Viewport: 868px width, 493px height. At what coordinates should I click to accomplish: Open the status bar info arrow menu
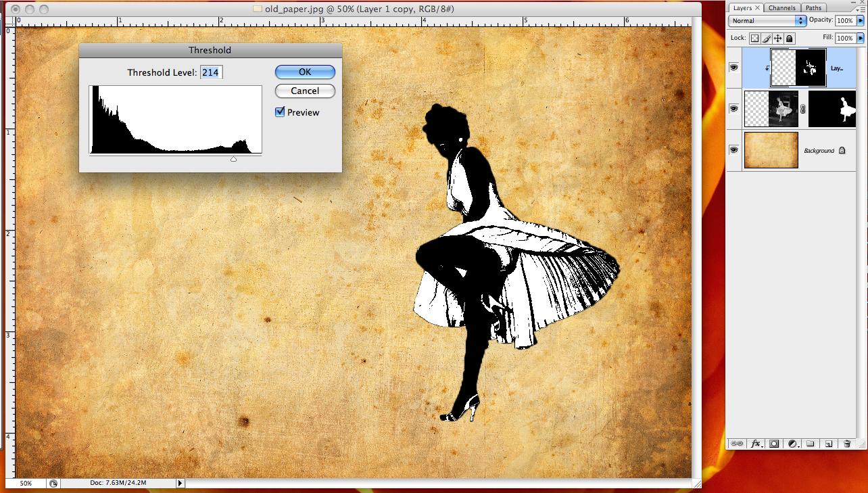[x=180, y=484]
